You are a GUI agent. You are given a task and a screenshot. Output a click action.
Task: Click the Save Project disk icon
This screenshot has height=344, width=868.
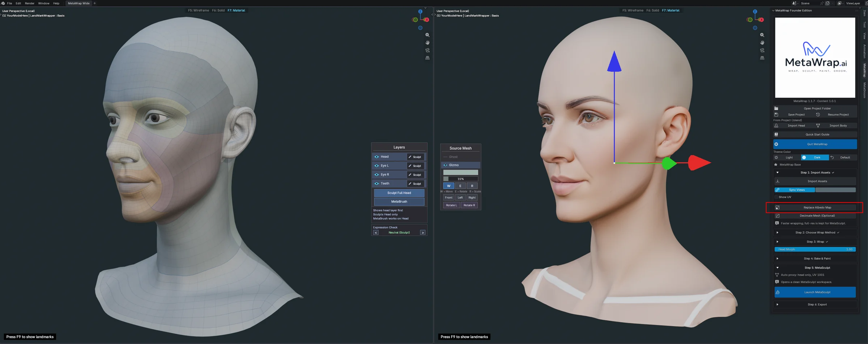pos(776,114)
